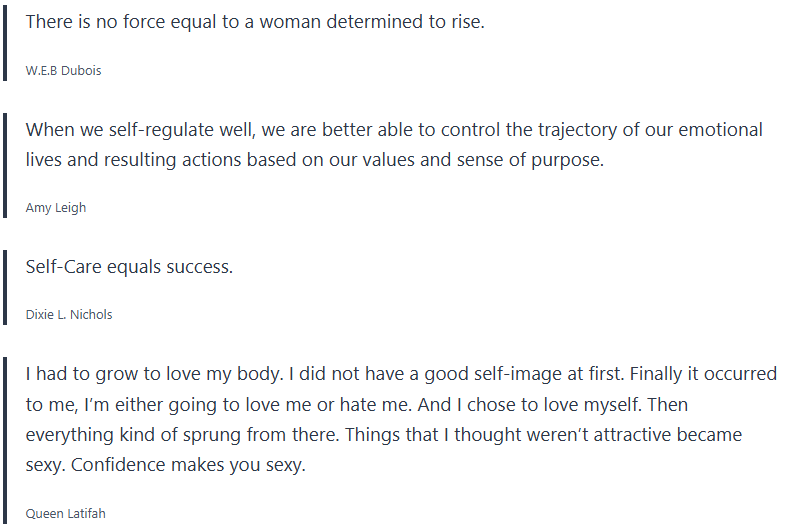Click the vertical bar beside the Dubois quote
The image size is (803, 528).
(x=5, y=43)
